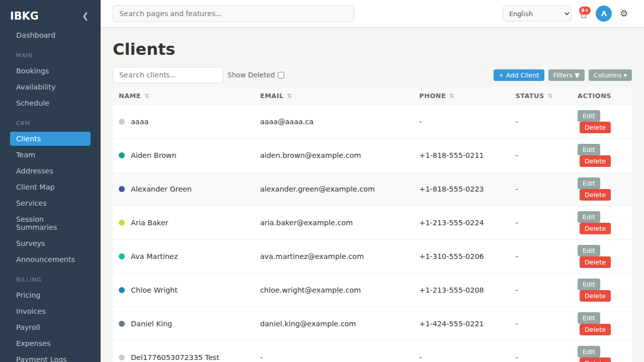Open Services page
Viewport: 644px width, 362px height.
[x=50, y=203]
